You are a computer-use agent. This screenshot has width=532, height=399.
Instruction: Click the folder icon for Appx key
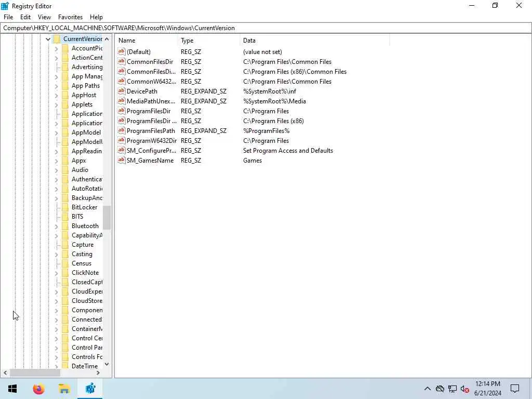65,161
